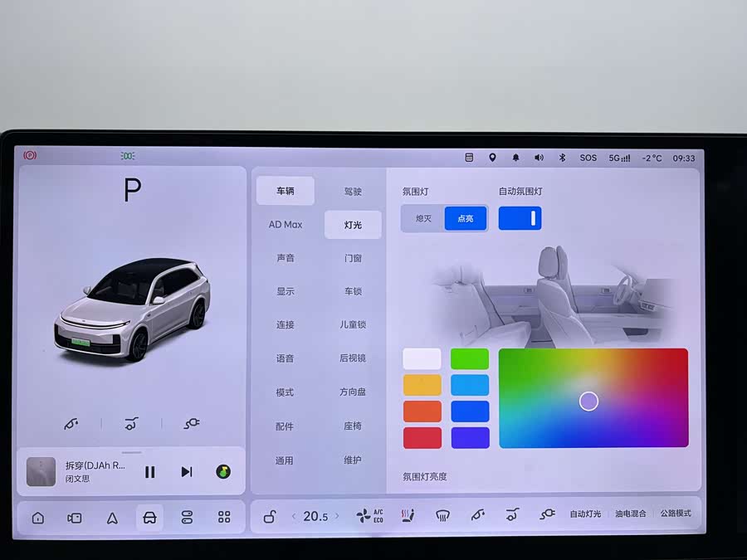Pause the currently playing song
This screenshot has height=560, width=747.
coord(150,471)
